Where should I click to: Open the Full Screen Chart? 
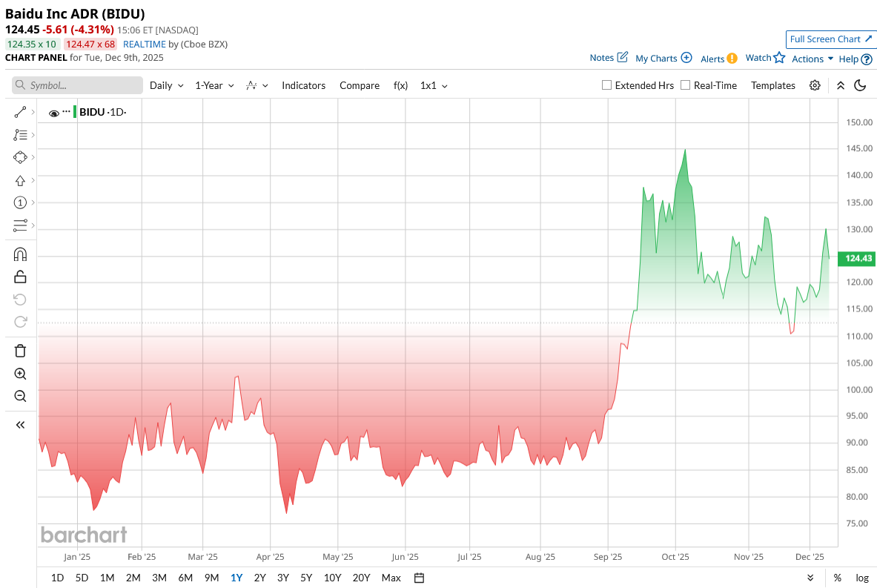click(830, 39)
